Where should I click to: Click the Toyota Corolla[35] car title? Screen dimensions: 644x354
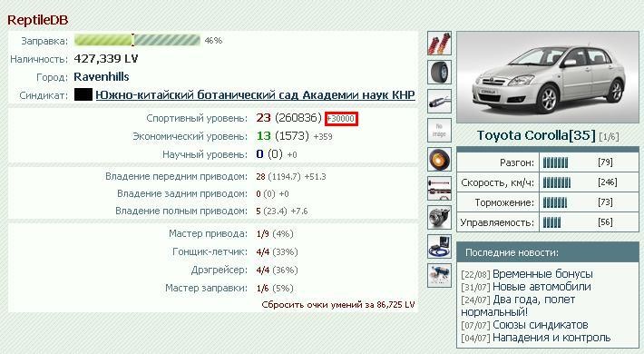(536, 135)
